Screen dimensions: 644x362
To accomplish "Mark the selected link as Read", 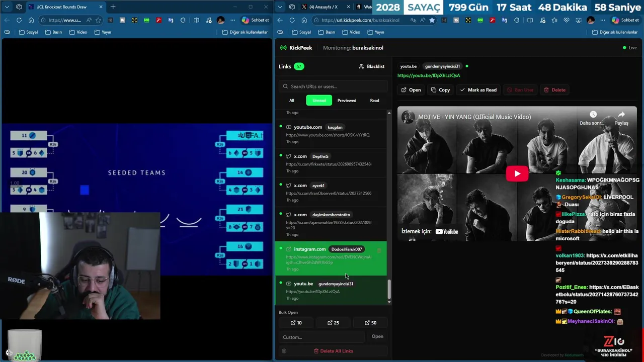I will 478,90.
